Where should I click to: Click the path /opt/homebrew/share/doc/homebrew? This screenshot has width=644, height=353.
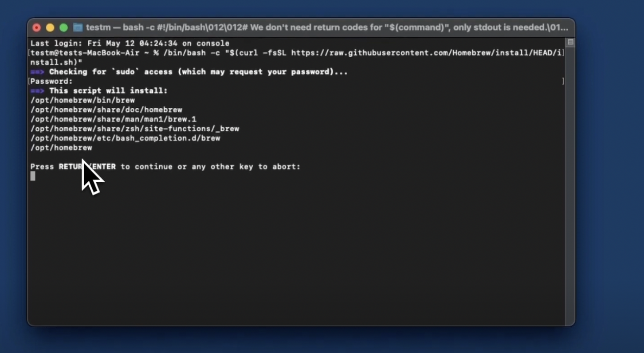[x=106, y=110]
